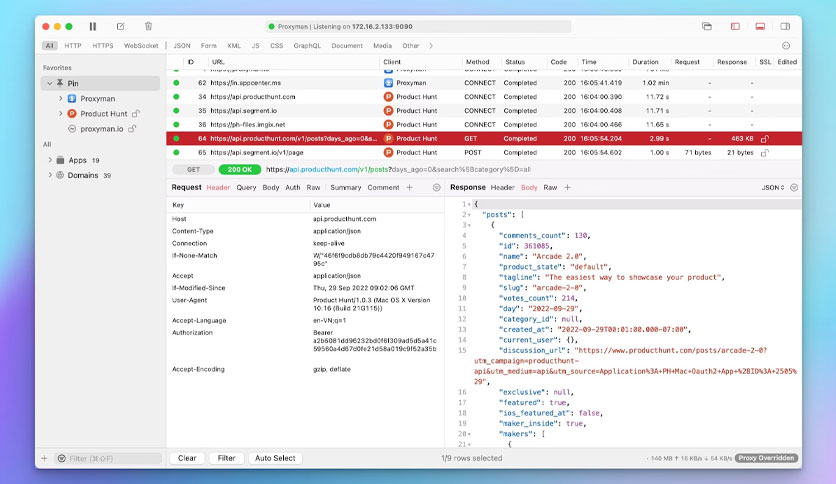Open the response Raw tab
Image resolution: width=836 pixels, height=484 pixels.
click(x=550, y=188)
